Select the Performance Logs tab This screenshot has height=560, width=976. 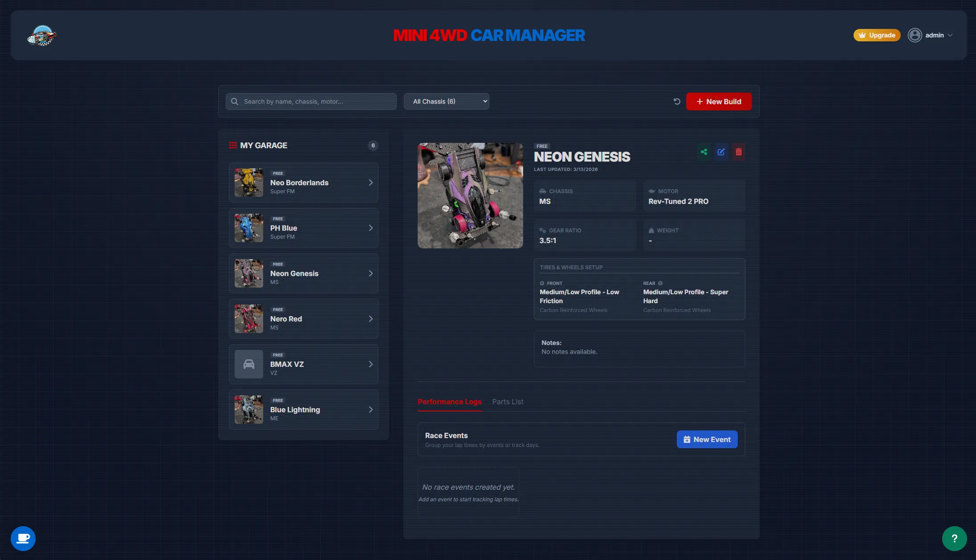[450, 402]
